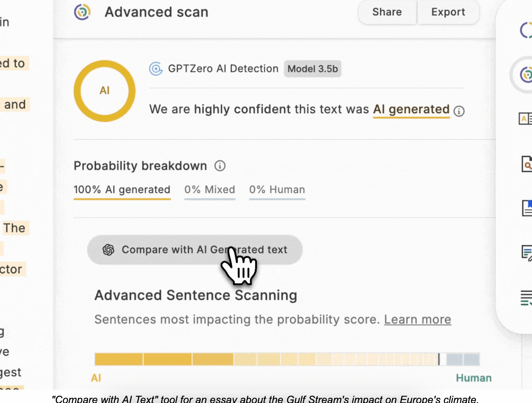Screen dimensions: 532x403
Task: Open the Probability breakdown info tooltip icon
Action: tap(220, 166)
